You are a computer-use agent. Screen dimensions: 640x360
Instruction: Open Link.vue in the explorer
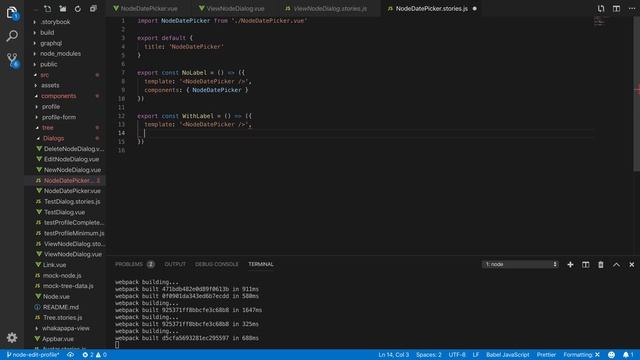[54, 265]
